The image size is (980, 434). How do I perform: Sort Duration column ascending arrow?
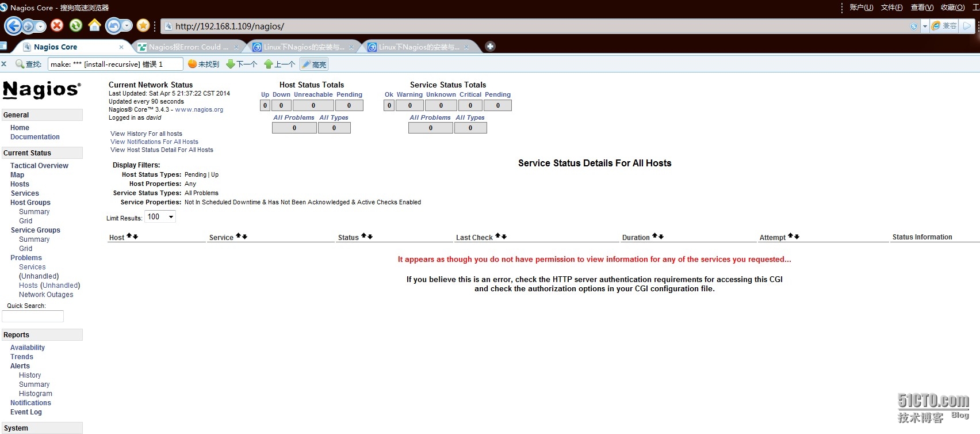[654, 236]
